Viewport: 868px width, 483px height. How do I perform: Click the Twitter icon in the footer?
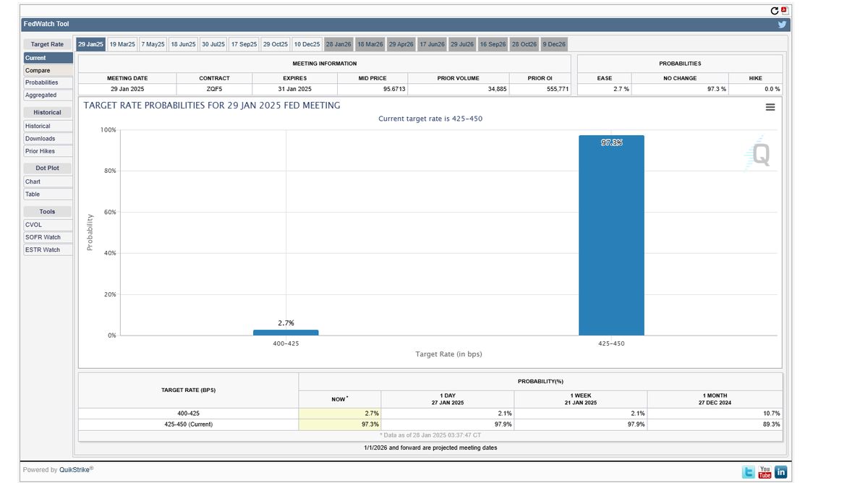[x=748, y=471]
